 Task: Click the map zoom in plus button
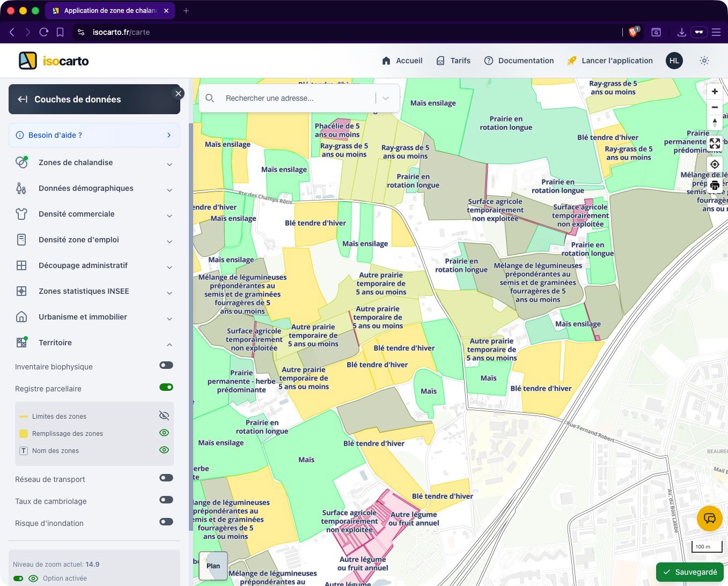point(715,92)
